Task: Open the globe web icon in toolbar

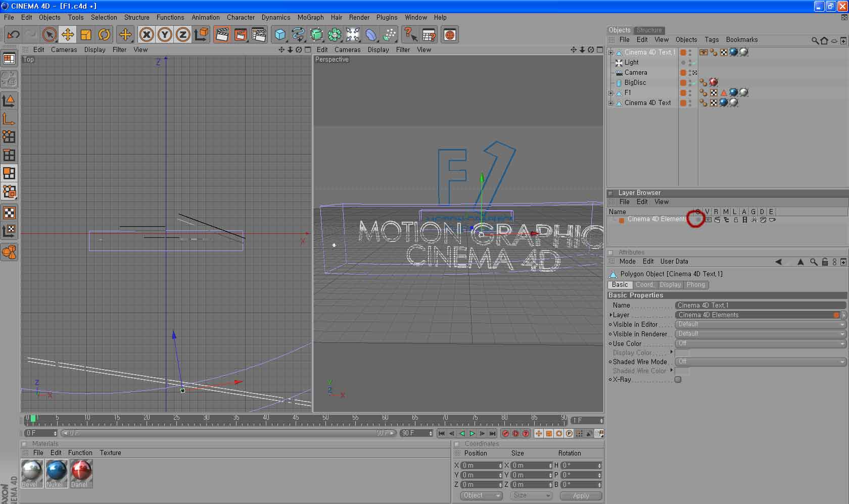Action: 450,35
